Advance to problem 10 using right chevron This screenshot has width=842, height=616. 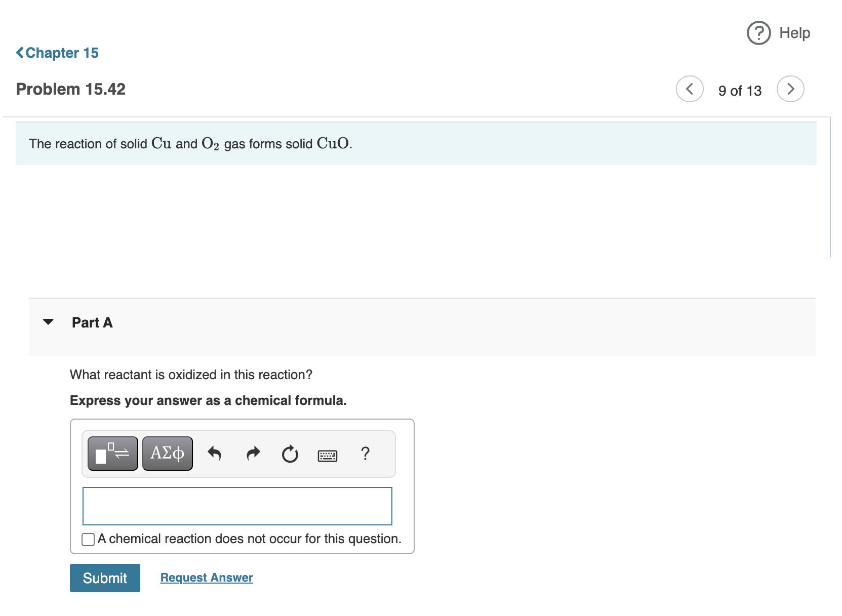[x=790, y=89]
